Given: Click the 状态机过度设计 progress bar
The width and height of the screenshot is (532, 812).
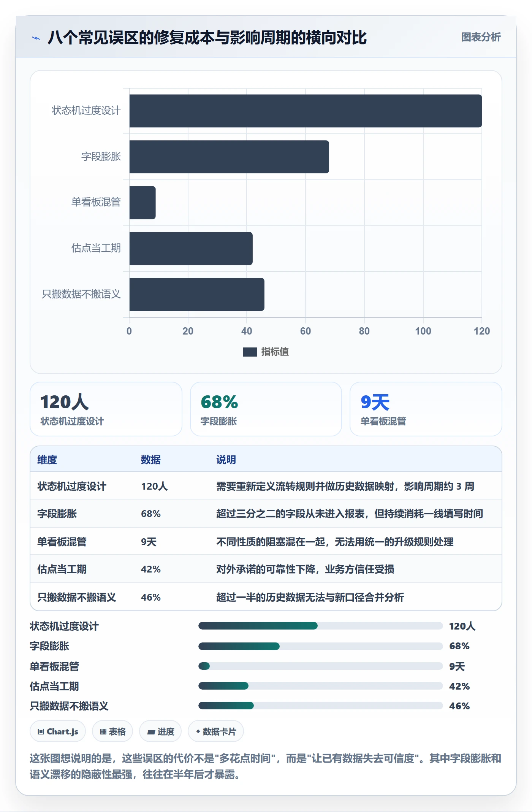Looking at the screenshot, I should 320,626.
